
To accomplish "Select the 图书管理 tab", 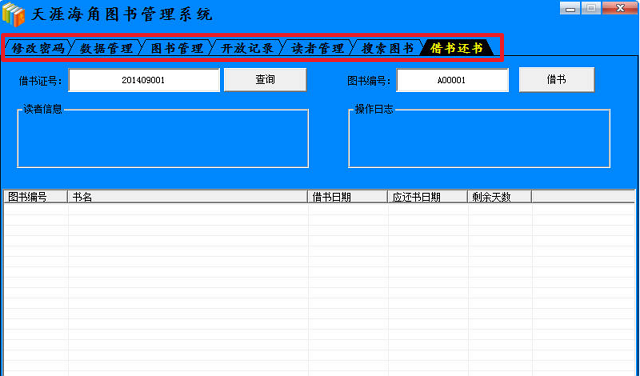I will tap(177, 48).
